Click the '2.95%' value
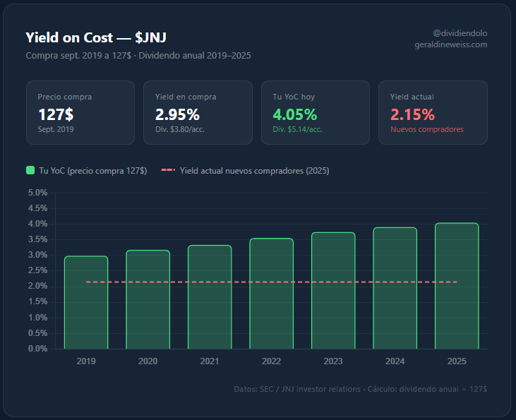Screen dimensions: 516x420 click(177, 114)
